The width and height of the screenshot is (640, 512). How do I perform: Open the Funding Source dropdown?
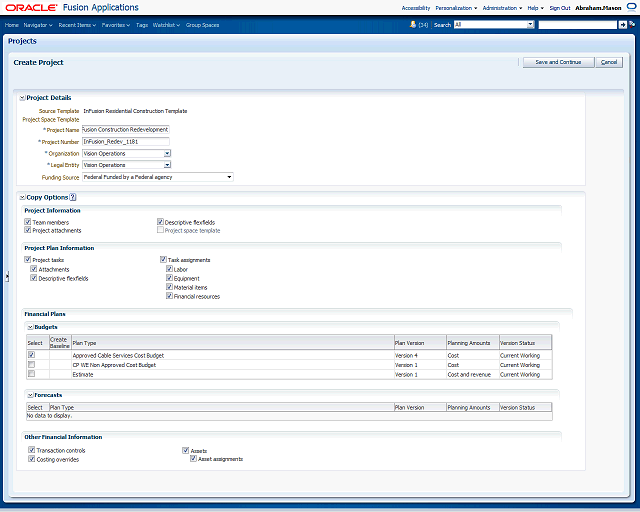click(229, 177)
